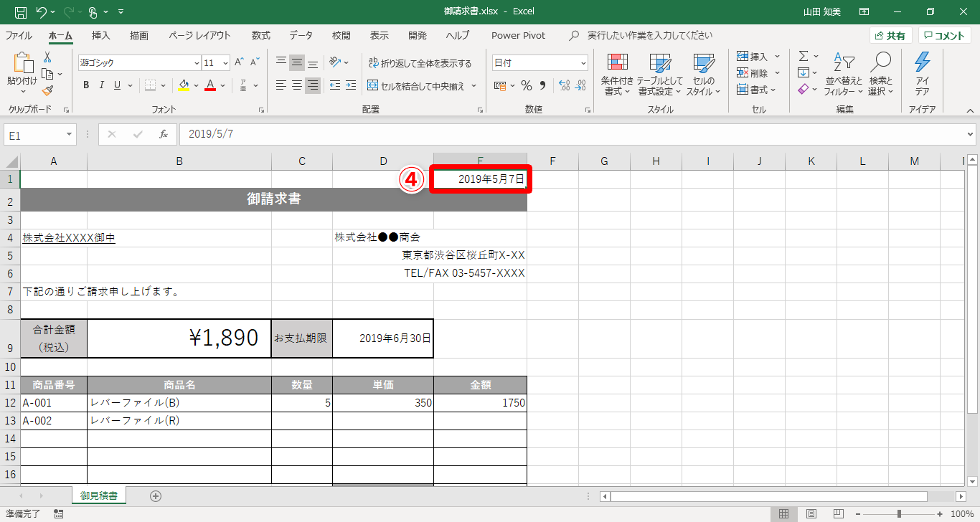
Task: Expand the Name Box dropdown for E1
Action: point(70,134)
